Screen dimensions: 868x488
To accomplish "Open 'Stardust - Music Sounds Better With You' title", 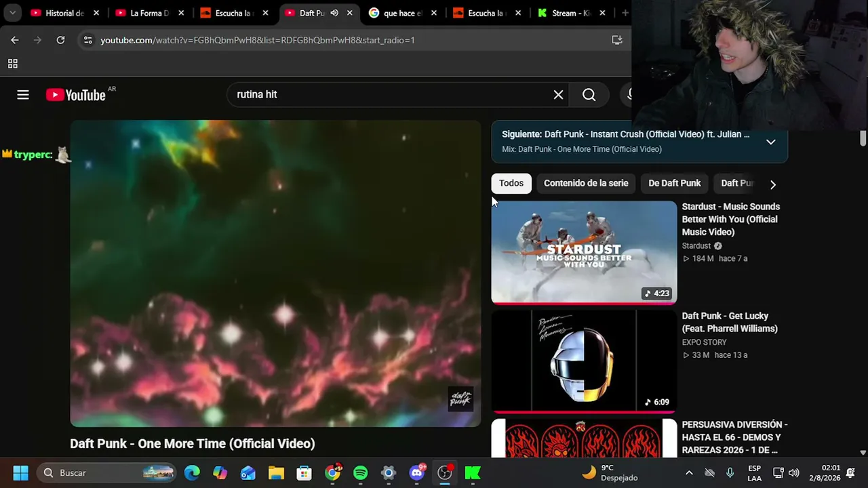I will click(731, 219).
